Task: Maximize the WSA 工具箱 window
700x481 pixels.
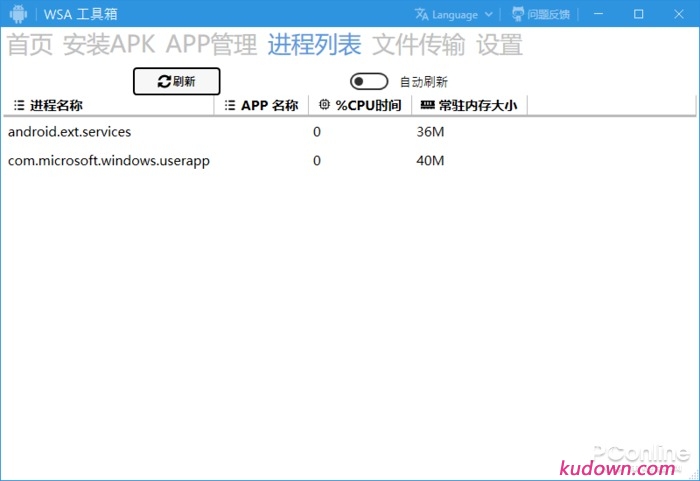Action: coord(638,14)
